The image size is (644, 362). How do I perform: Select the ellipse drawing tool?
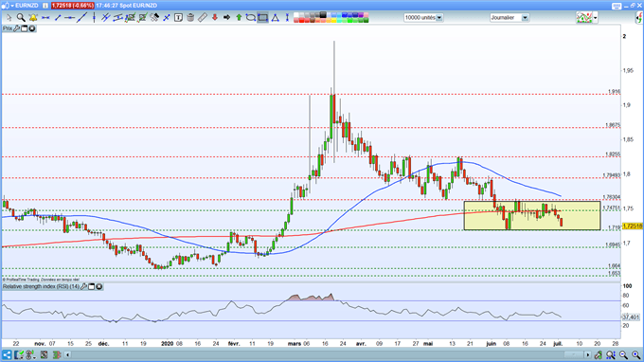[251, 18]
